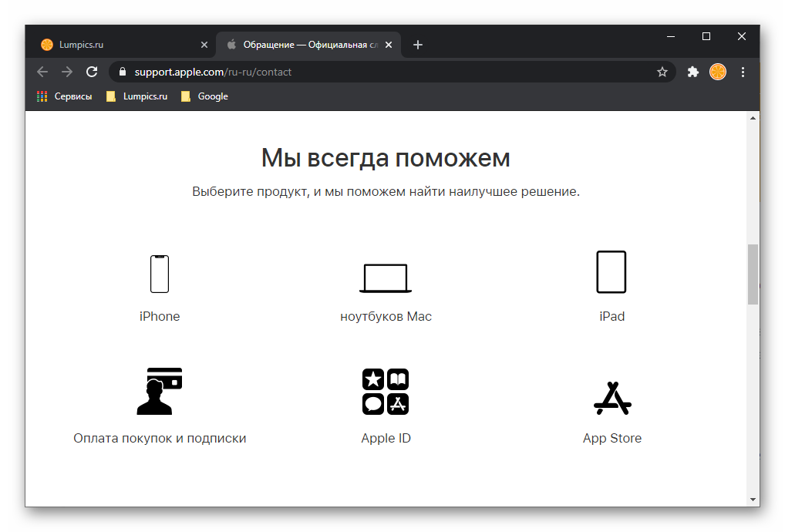Select the App Store icon
Image resolution: width=785 pixels, height=532 pixels.
click(x=612, y=397)
